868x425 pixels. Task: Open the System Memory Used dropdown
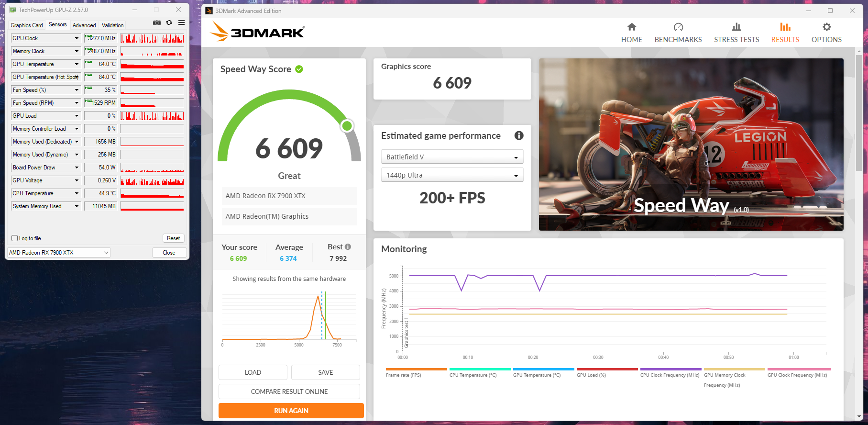pyautogui.click(x=77, y=206)
